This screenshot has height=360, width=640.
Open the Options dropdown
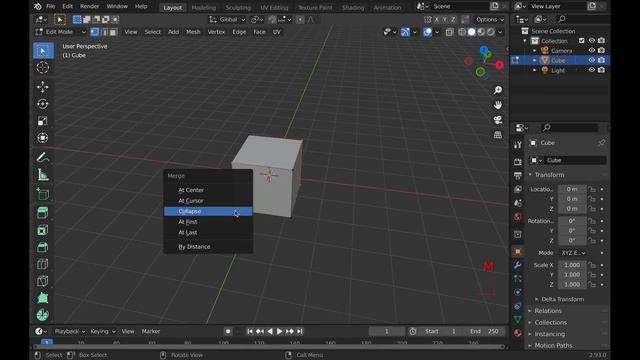click(489, 19)
